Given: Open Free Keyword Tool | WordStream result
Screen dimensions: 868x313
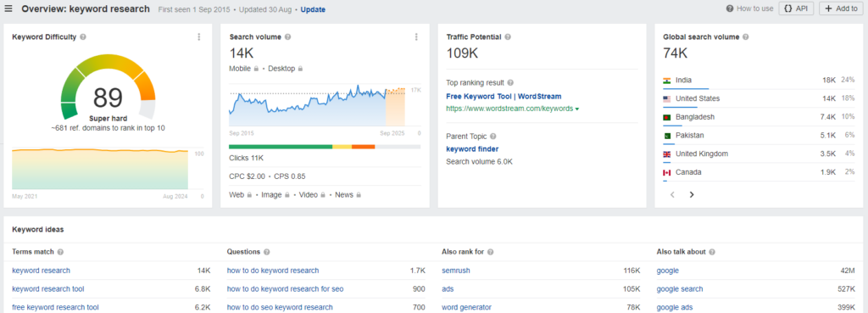Looking at the screenshot, I should (x=504, y=97).
